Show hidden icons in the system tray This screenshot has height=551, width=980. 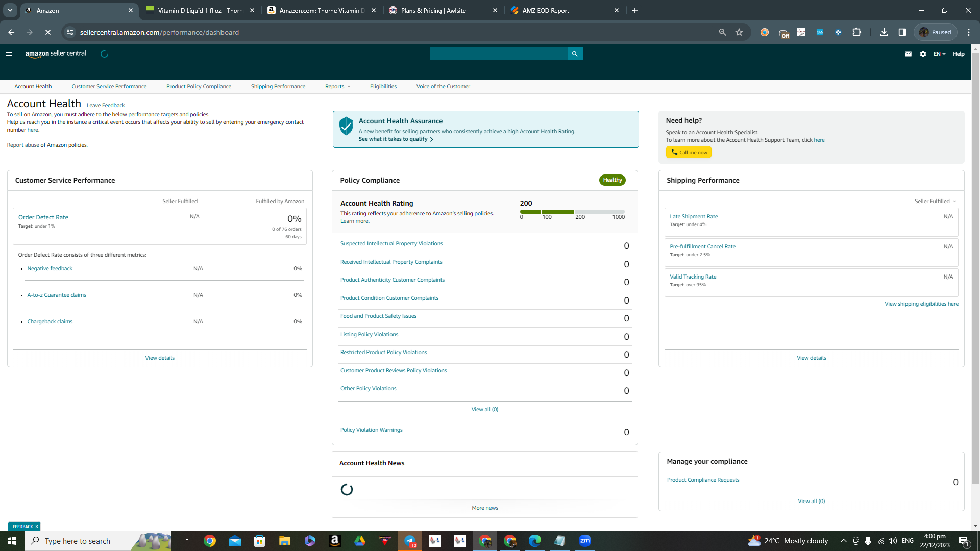point(843,541)
